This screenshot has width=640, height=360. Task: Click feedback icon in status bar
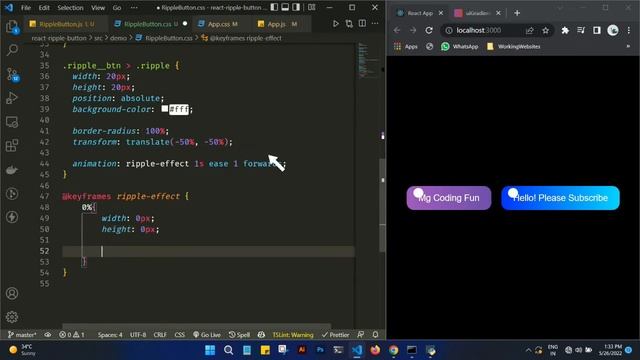coord(361,335)
